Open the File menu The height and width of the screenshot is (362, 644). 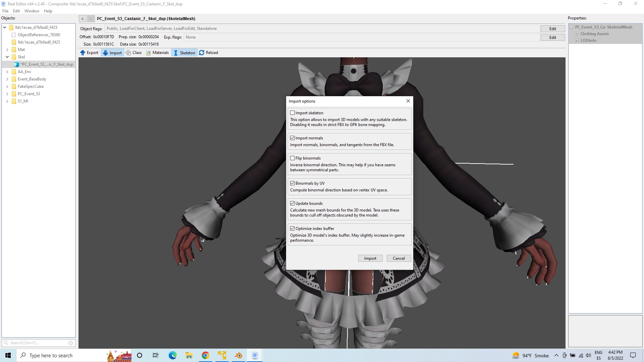[5, 11]
